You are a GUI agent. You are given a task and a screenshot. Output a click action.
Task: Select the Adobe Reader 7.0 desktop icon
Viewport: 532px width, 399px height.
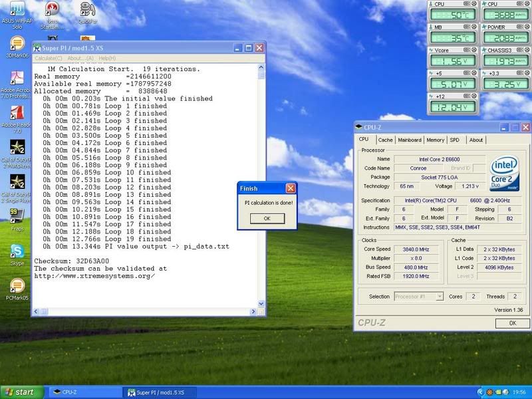(x=16, y=119)
